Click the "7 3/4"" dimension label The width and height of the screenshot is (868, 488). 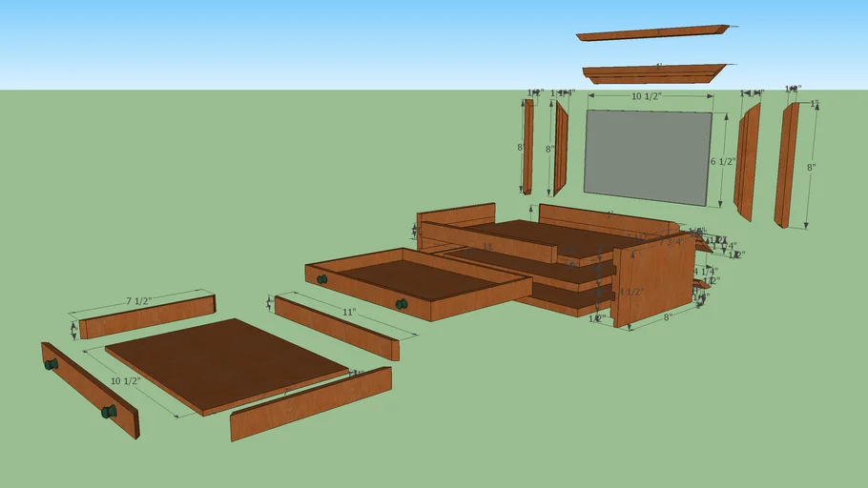pos(671,242)
